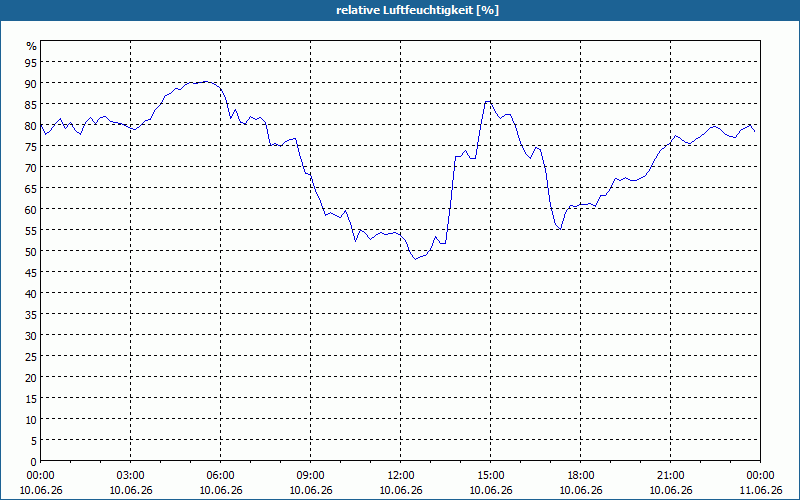Click the '%' unit label on y-axis
800x500 pixels.
pos(32,46)
